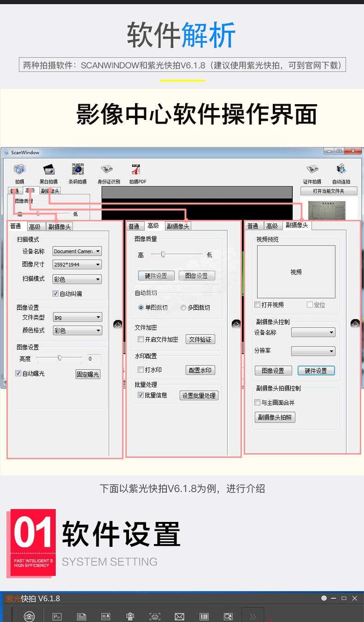The height and width of the screenshot is (622, 364).
Task: Enable the 开启文件加密 checkbox
Action: (141, 339)
